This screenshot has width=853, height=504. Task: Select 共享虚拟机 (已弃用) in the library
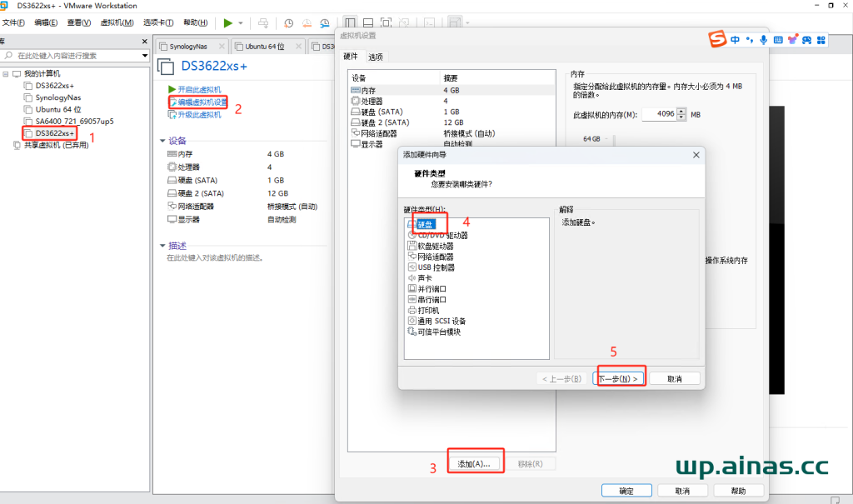51,145
